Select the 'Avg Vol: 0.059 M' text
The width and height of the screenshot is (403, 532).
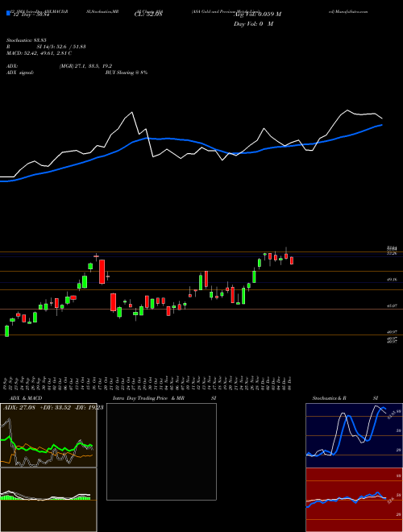257,15
